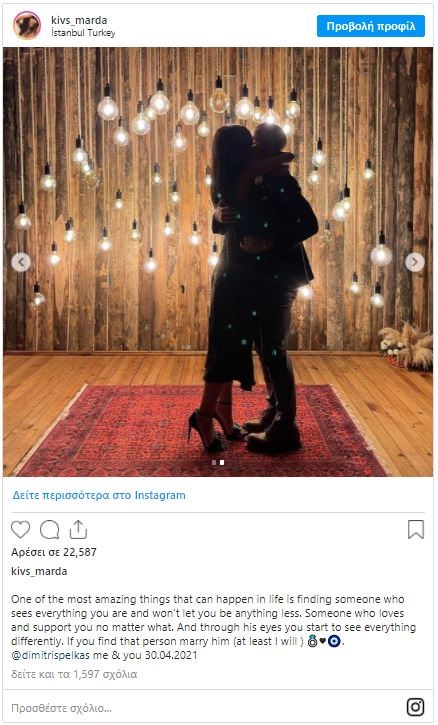Open the Δείτε περισσότερα στο Instagram link
This screenshot has width=438, height=725.
(x=99, y=495)
